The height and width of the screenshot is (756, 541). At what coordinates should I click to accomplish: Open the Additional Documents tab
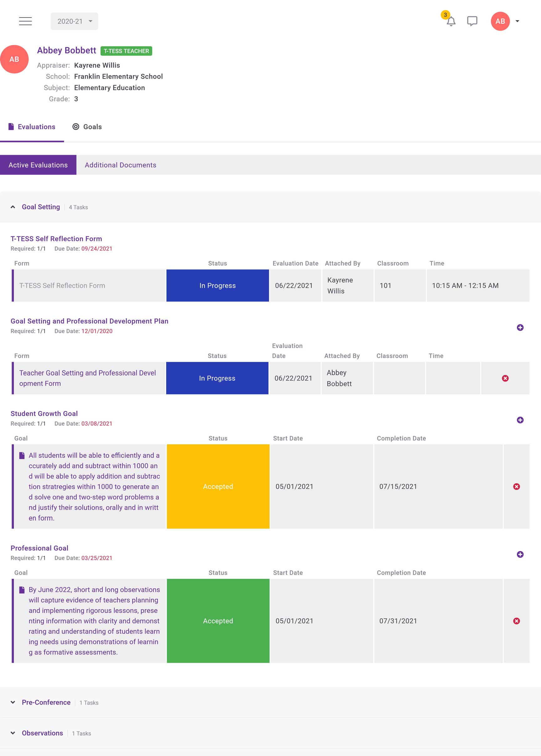coord(120,165)
